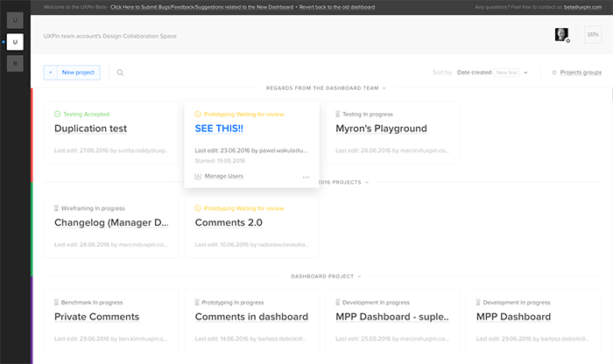Click status clock icon on SEE THIS!! card
613x364 pixels.
coord(198,114)
